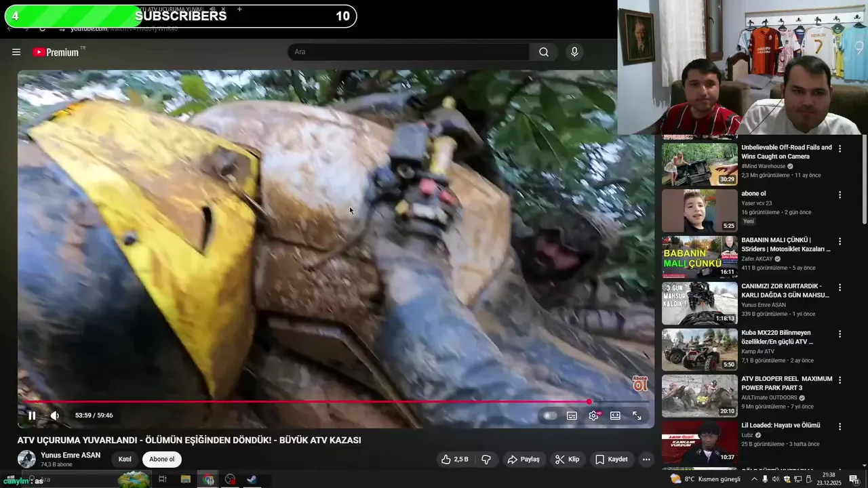The image size is (868, 488).
Task: Show hidden system tray icons chevron
Action: coord(754,479)
